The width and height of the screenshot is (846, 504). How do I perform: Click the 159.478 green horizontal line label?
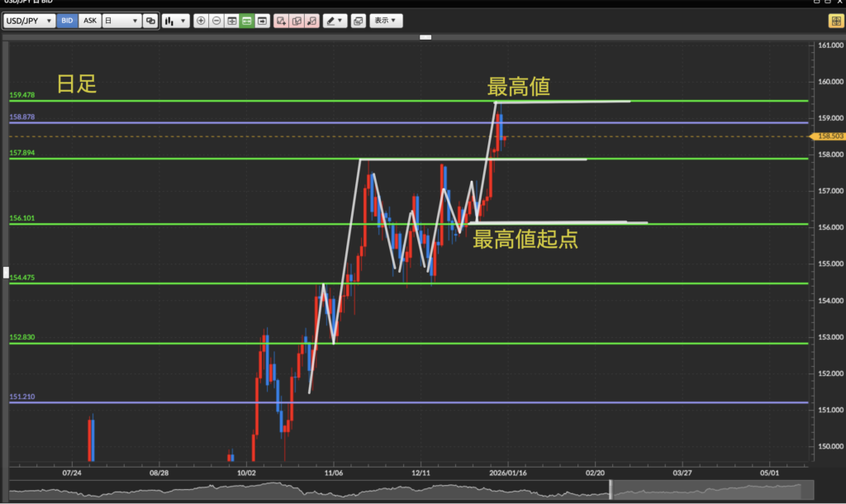click(22, 96)
